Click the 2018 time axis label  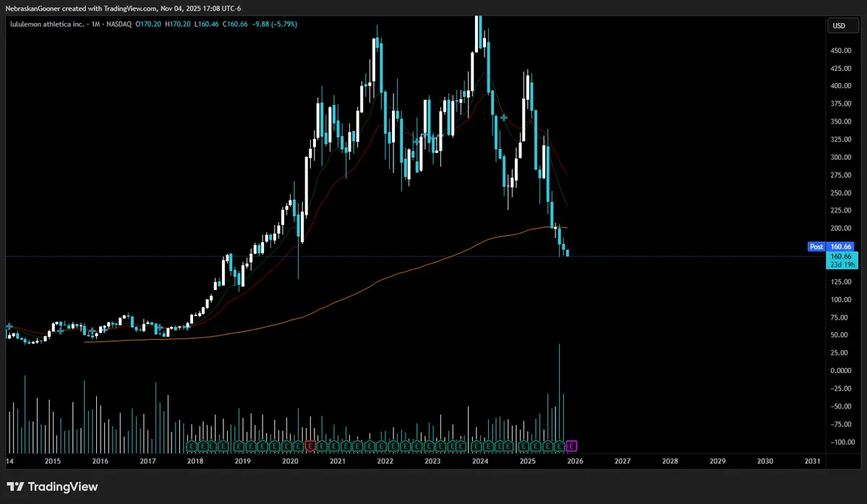coord(195,461)
